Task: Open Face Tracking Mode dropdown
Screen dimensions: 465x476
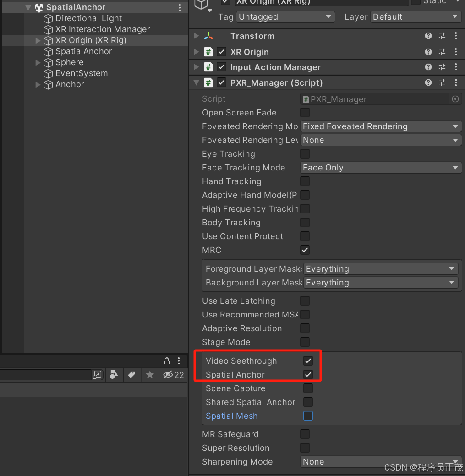Action: (381, 168)
